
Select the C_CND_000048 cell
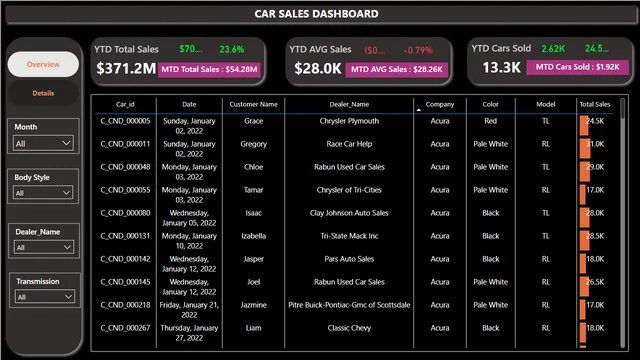(125, 167)
